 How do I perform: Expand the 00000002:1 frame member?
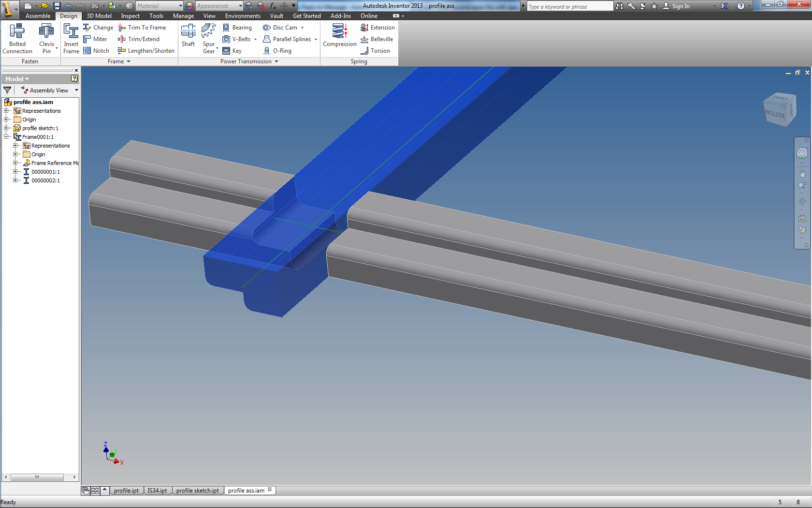[15, 180]
